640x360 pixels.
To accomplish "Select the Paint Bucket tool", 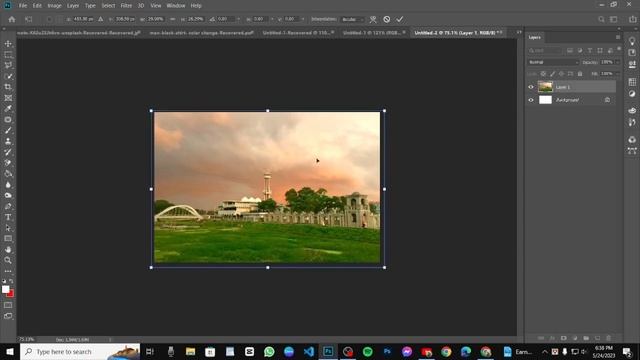I will 8,173.
